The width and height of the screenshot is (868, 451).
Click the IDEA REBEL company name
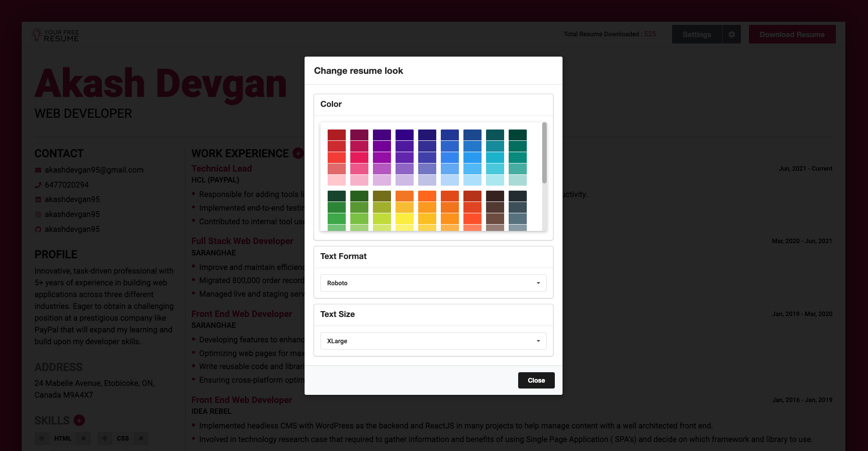tap(211, 412)
